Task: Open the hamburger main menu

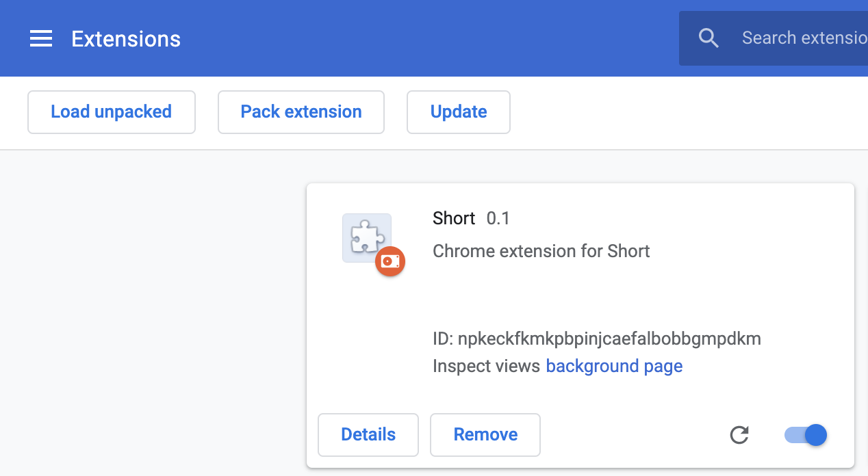Action: (x=41, y=39)
